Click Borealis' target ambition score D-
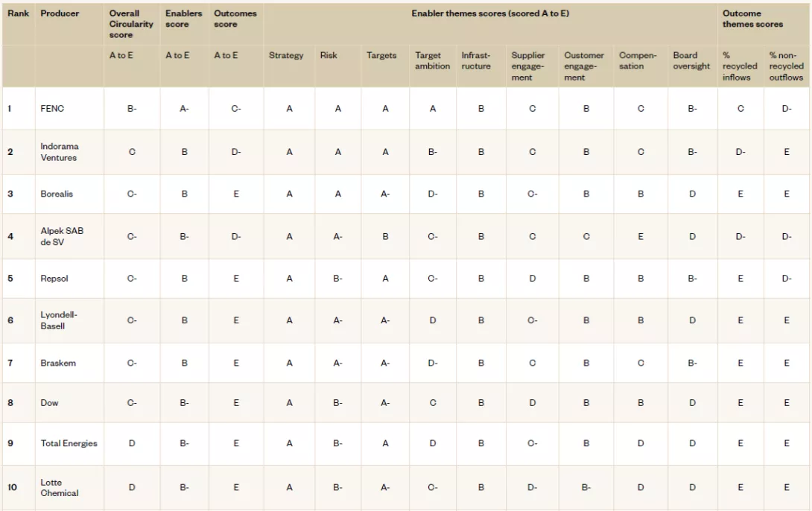 coord(432,194)
